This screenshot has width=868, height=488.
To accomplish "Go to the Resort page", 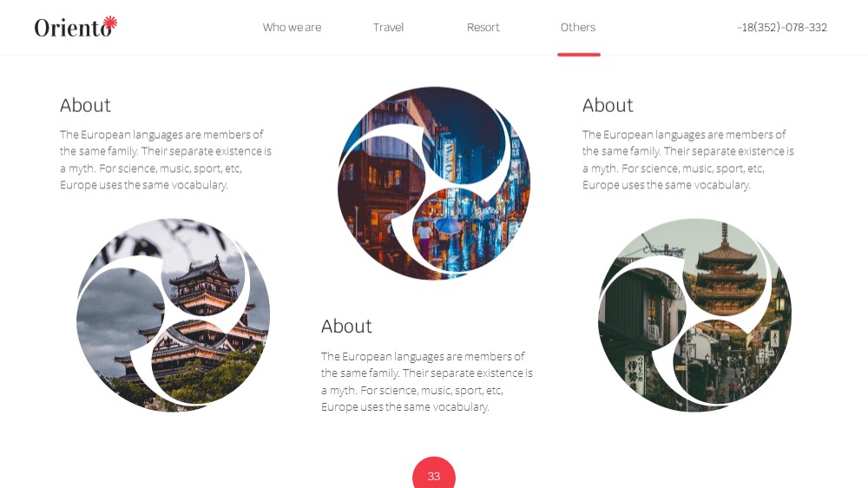I will tap(483, 27).
